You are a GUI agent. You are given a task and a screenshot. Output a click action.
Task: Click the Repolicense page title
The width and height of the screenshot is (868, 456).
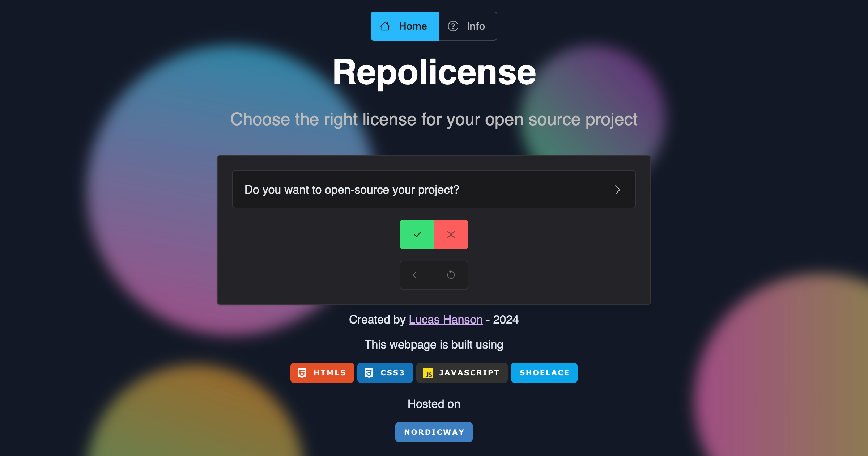coord(434,72)
